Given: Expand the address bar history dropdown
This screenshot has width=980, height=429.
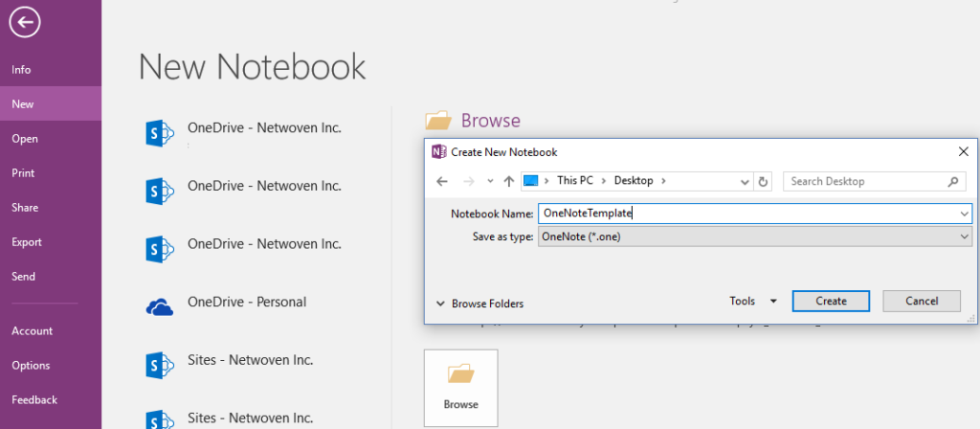Looking at the screenshot, I should (x=745, y=181).
